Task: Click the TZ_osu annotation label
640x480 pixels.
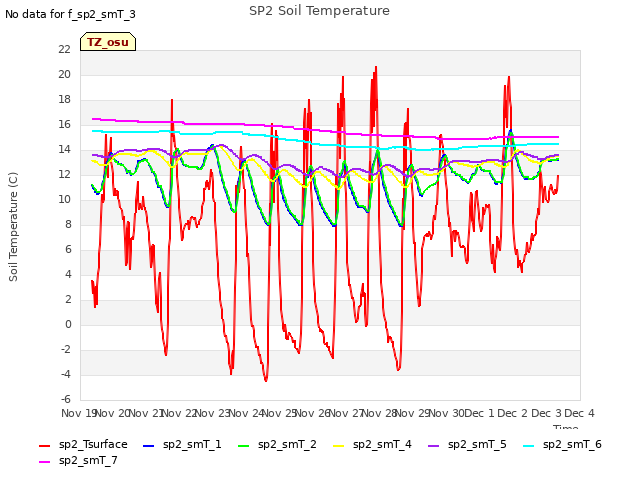Action: (108, 42)
